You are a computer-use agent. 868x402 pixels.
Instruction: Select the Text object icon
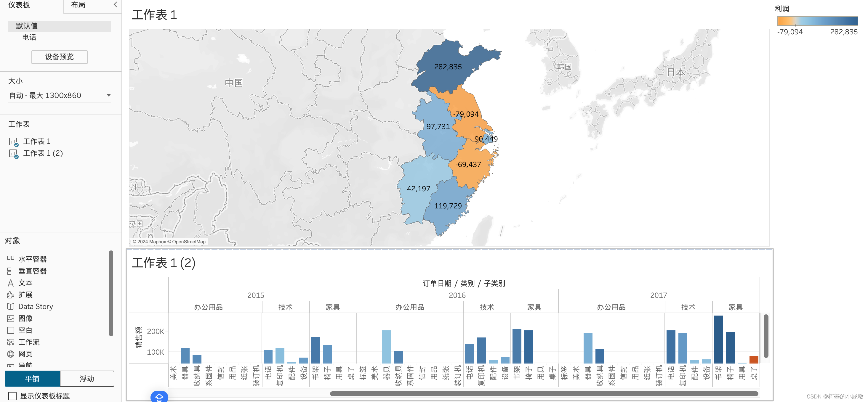10,283
